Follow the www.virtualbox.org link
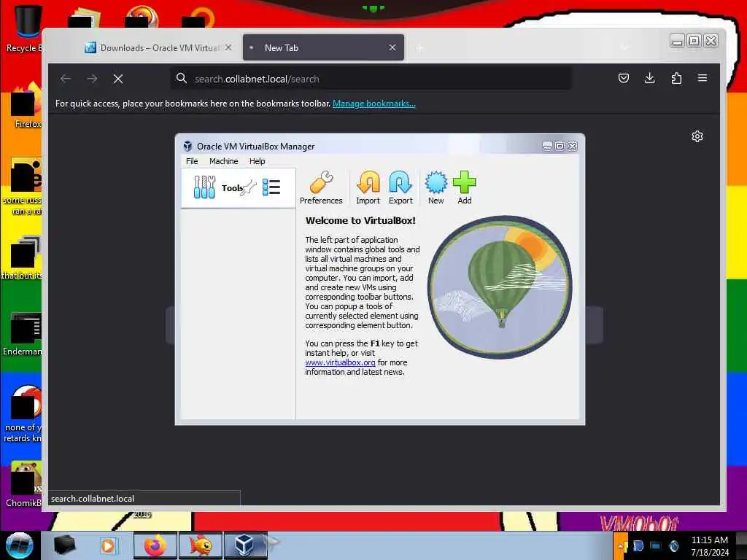747x560 pixels. 340,362
